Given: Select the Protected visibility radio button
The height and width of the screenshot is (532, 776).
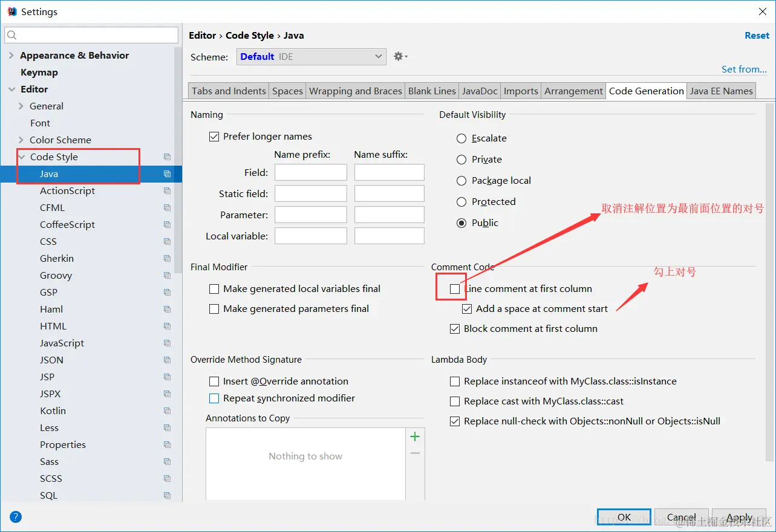Looking at the screenshot, I should (x=461, y=202).
